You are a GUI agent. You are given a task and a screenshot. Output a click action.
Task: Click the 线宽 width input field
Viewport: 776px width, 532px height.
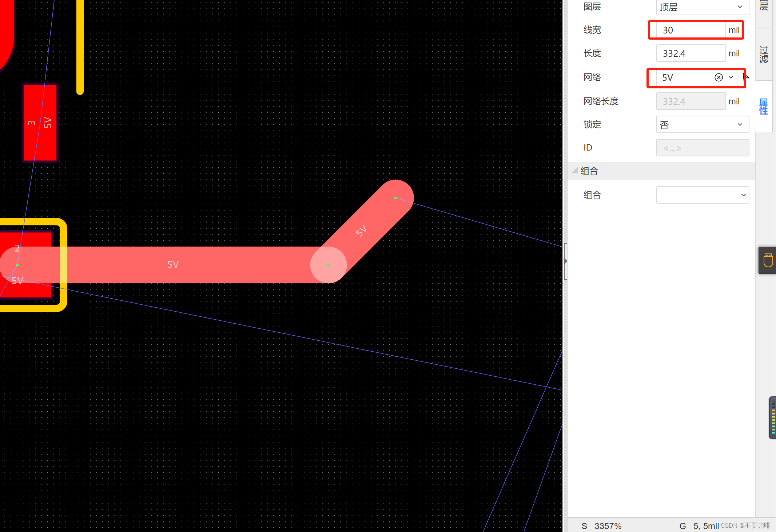point(691,30)
